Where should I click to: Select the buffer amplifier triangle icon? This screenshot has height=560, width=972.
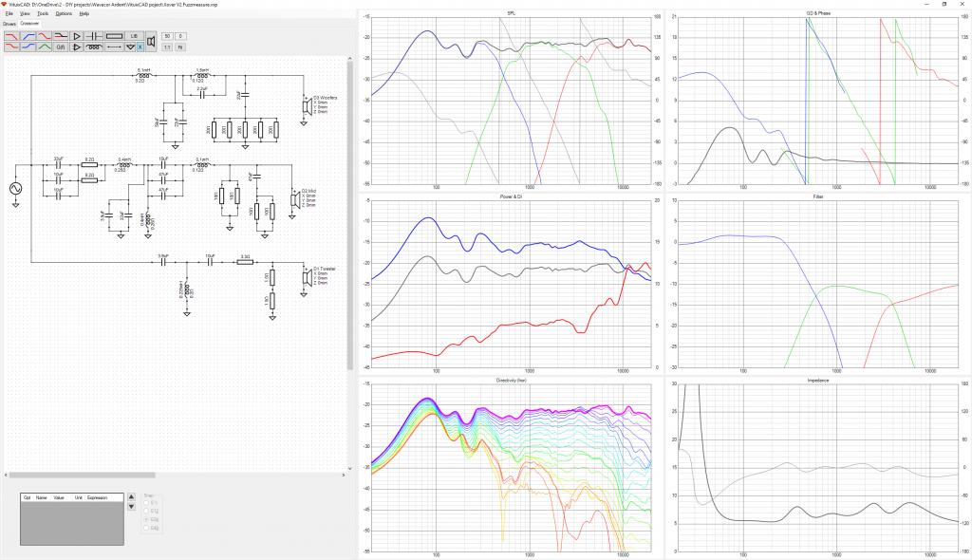click(x=76, y=36)
